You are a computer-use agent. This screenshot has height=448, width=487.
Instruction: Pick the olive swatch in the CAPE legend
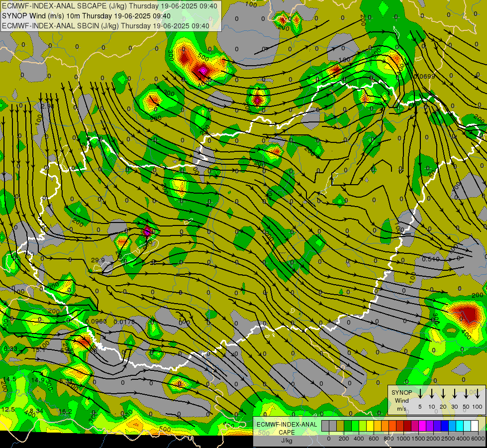pyautogui.click(x=340, y=426)
